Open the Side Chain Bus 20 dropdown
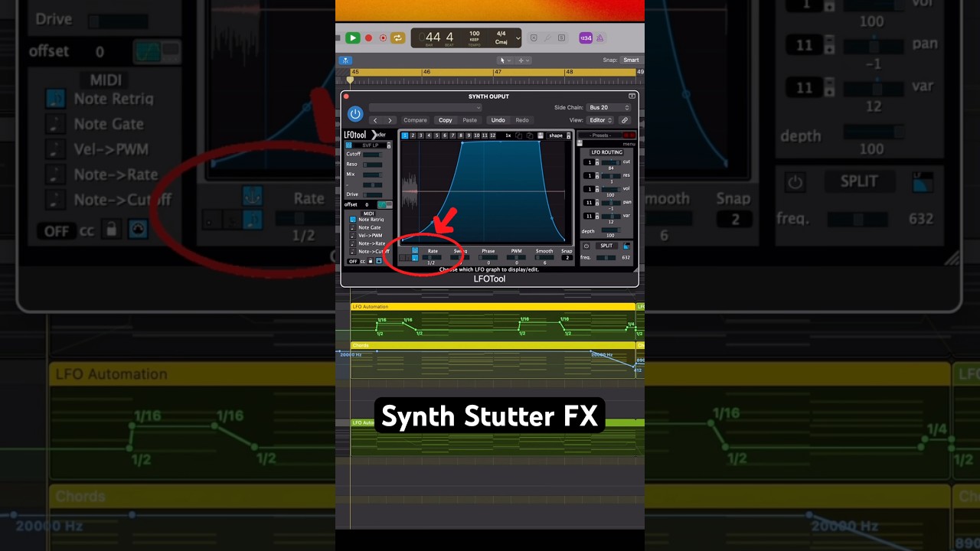The height and width of the screenshot is (551, 980). click(x=609, y=108)
